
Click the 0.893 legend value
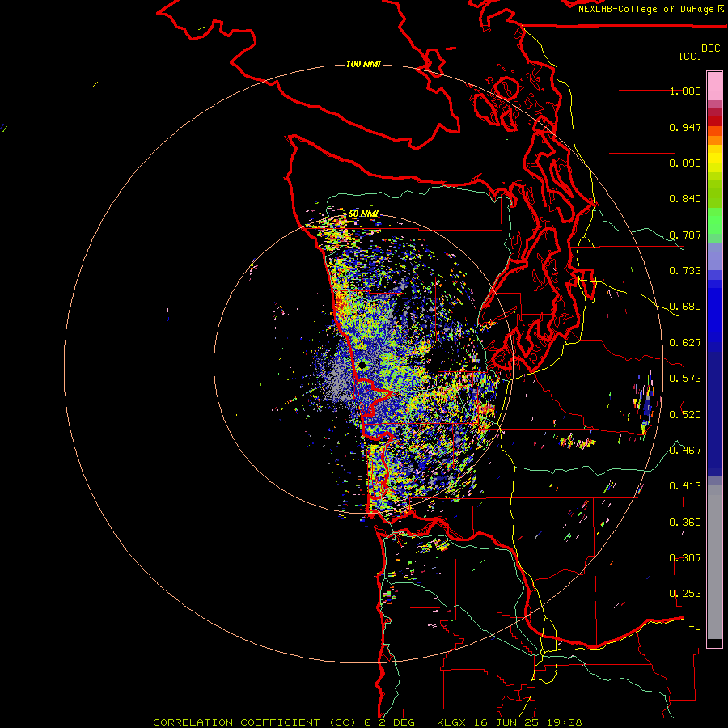[x=685, y=163]
